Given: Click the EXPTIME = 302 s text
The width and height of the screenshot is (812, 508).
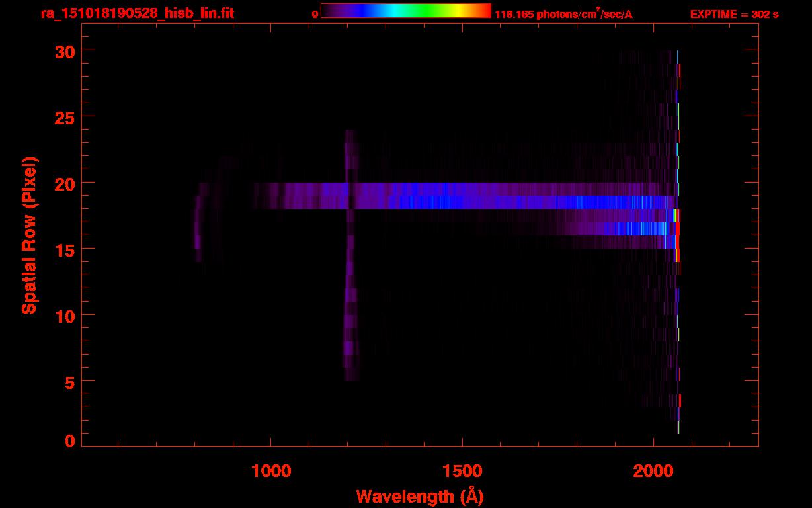Looking at the screenshot, I should tap(734, 14).
